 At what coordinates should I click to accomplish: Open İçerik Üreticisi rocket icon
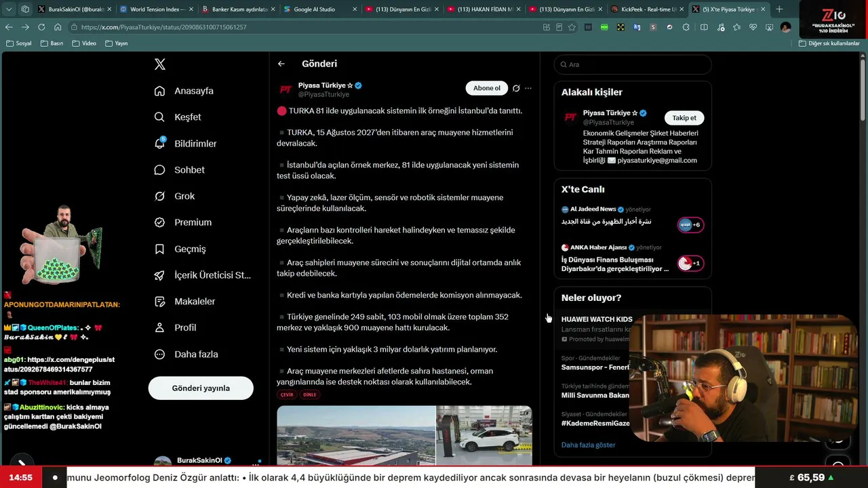pyautogui.click(x=159, y=275)
